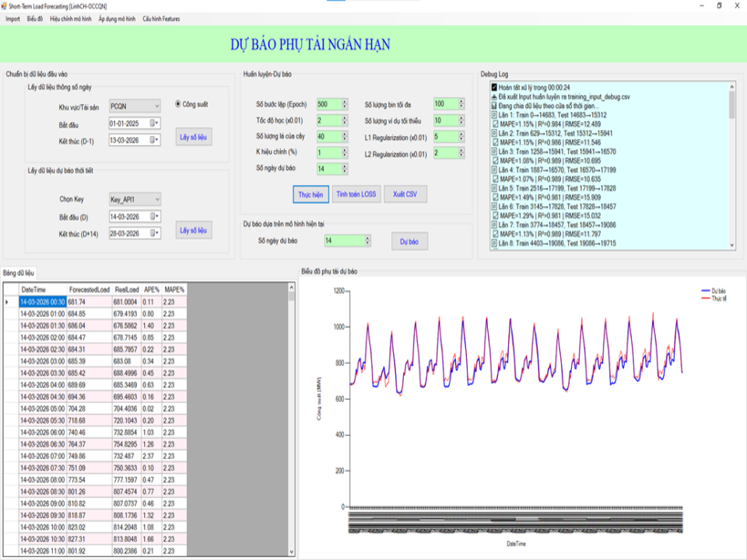Click the L1 Regularization input field
The width and height of the screenshot is (747, 560).
(x=444, y=137)
